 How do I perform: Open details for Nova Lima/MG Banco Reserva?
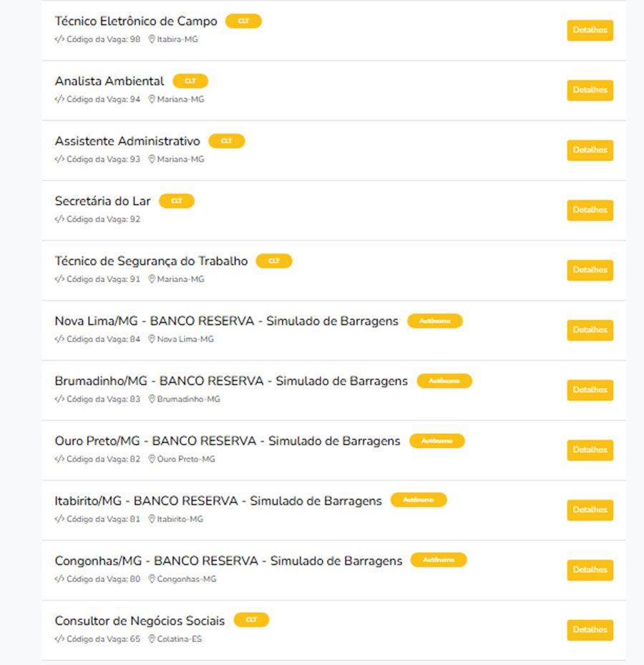(590, 330)
